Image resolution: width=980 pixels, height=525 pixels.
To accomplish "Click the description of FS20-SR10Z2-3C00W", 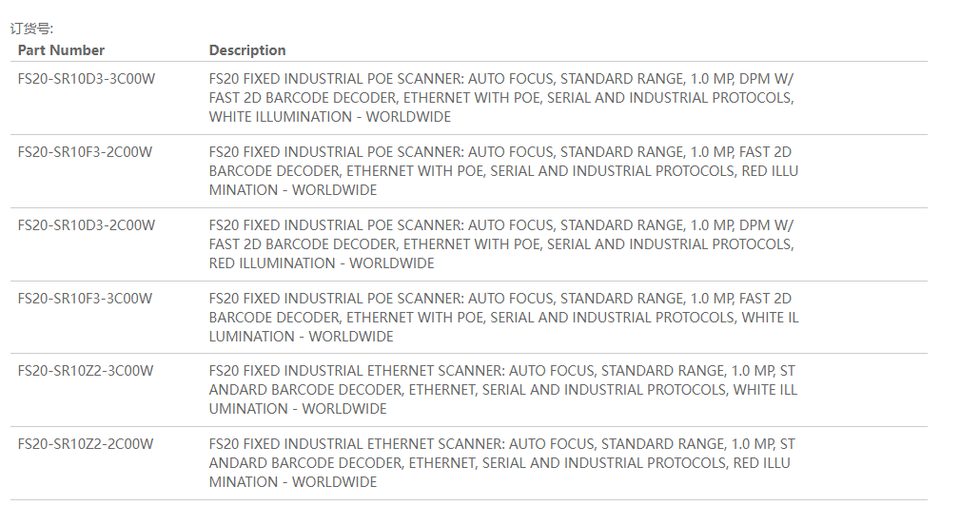I will click(x=501, y=390).
